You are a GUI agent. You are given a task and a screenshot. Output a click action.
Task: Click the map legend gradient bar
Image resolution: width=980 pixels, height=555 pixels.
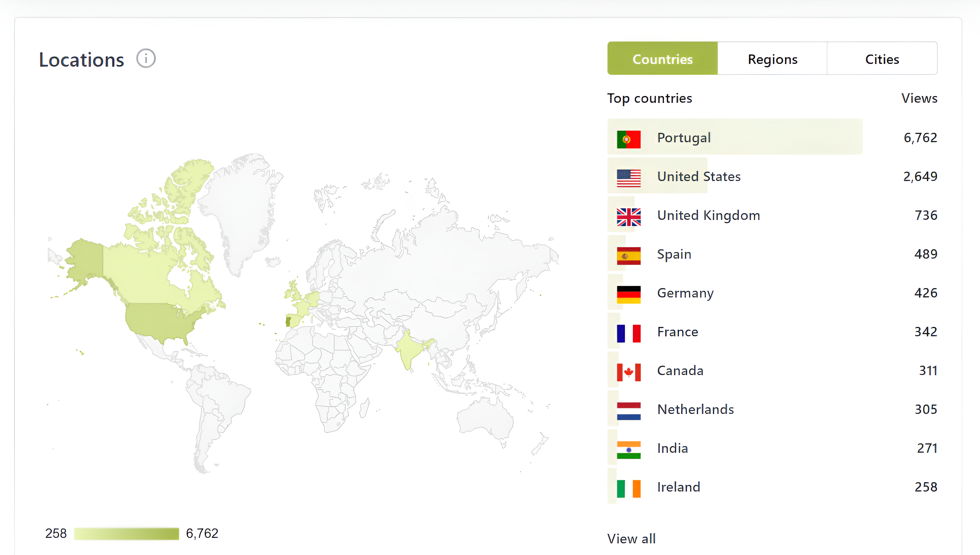coord(126,533)
